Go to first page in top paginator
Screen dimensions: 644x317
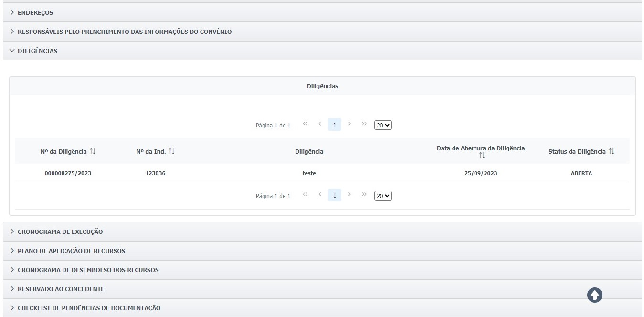click(x=305, y=125)
